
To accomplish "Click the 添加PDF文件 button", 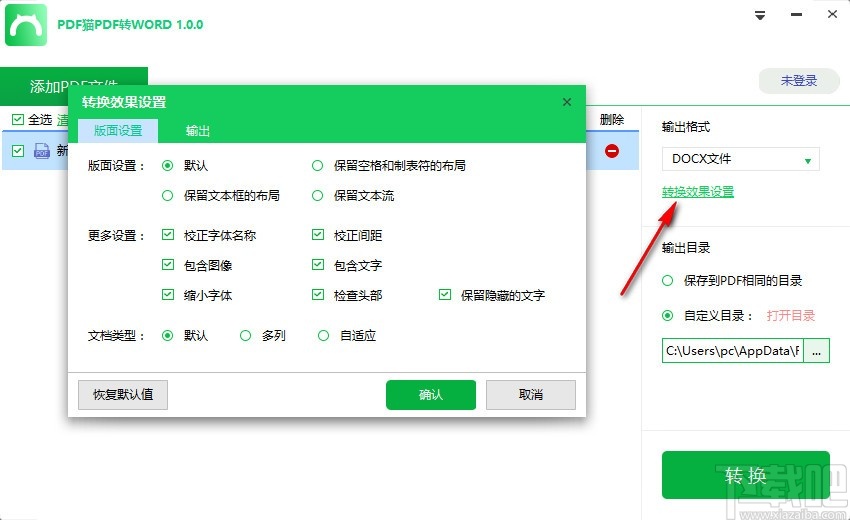I will 74,86.
